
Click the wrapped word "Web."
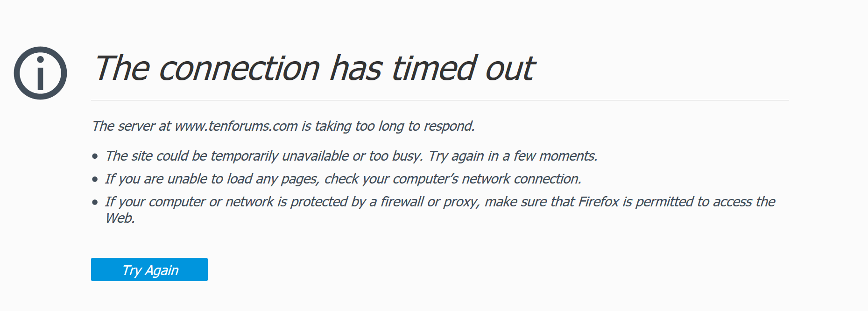click(120, 218)
